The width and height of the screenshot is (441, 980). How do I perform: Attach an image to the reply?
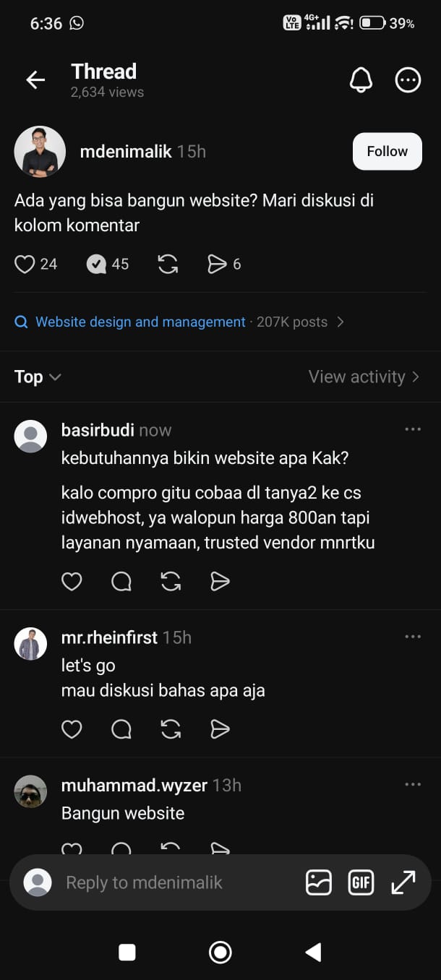click(x=319, y=882)
